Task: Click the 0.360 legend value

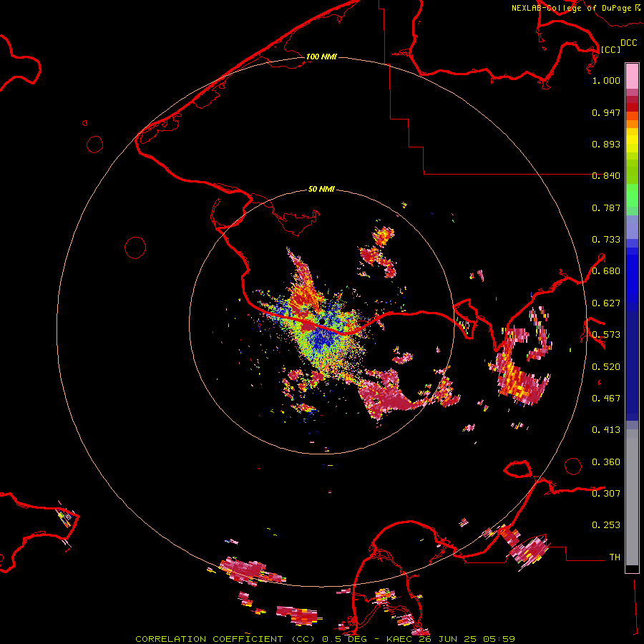Action: pos(606,462)
